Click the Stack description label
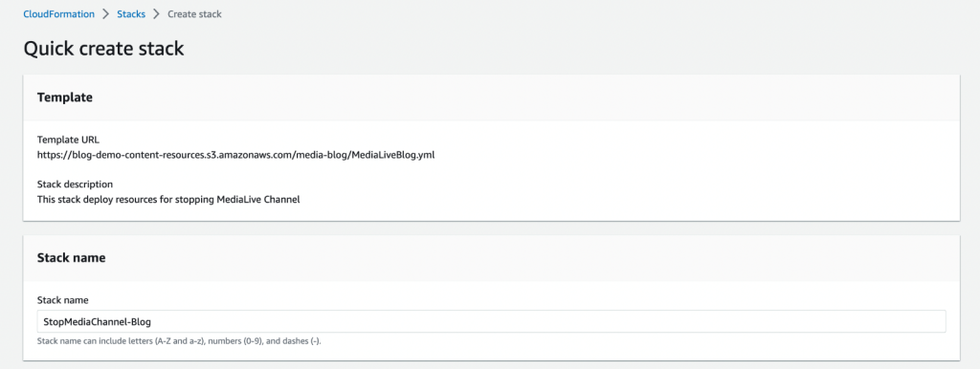The width and height of the screenshot is (980, 369). [75, 184]
